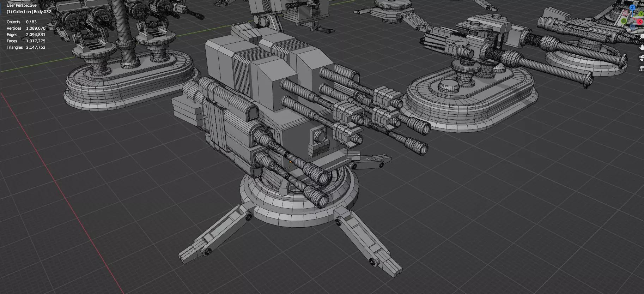The image size is (644, 294).
Task: Click the blue Z axis on navigation gizmo
Action: point(632,7)
